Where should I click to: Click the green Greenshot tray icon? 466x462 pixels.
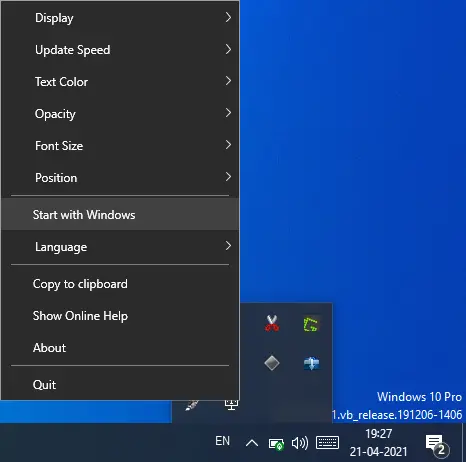tap(312, 324)
